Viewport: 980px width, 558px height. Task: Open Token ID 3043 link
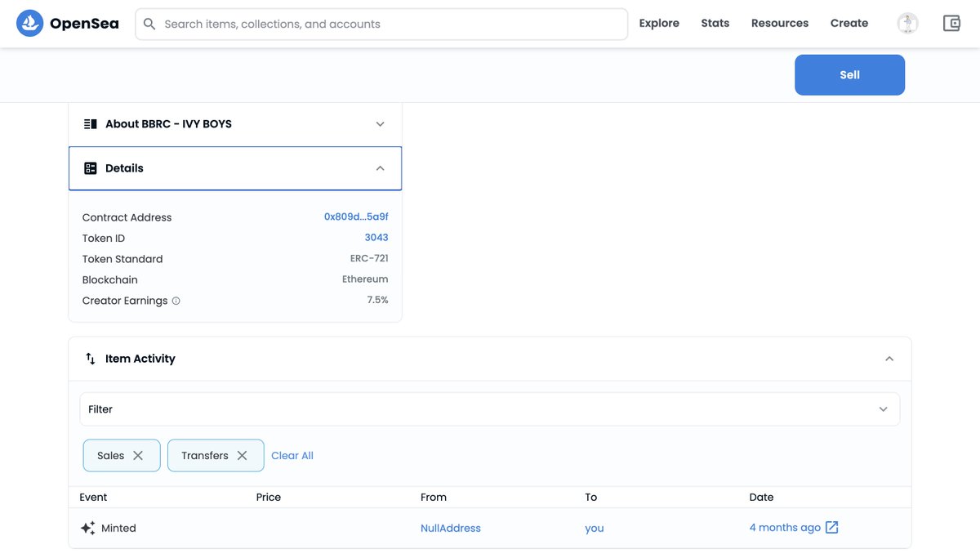376,238
